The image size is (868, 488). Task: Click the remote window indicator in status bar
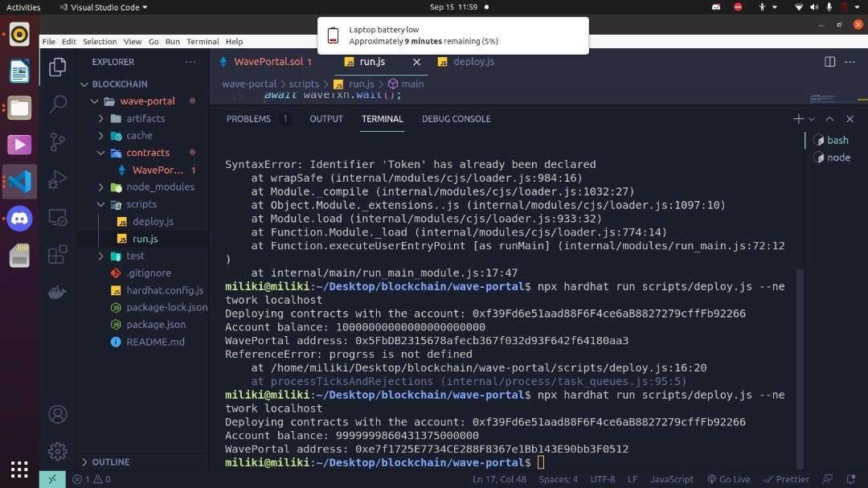point(52,479)
